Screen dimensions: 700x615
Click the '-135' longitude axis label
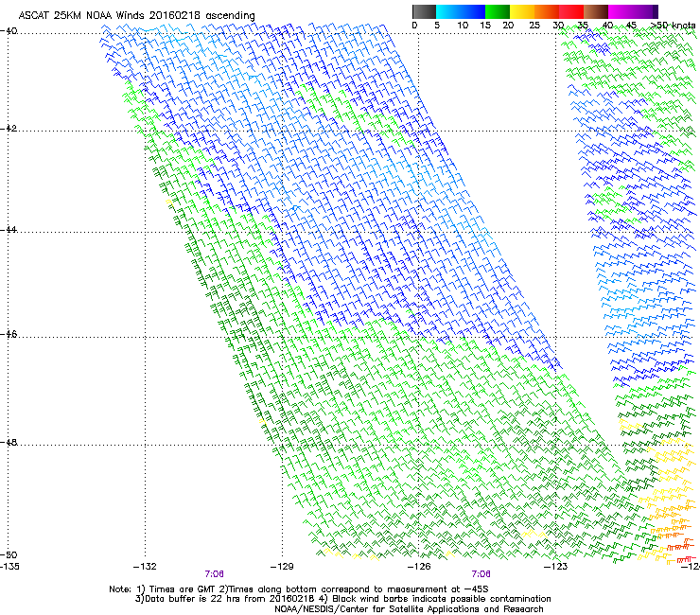point(9,567)
